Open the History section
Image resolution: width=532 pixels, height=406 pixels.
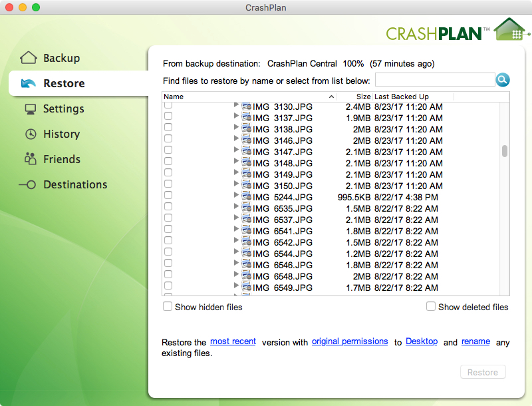point(62,134)
